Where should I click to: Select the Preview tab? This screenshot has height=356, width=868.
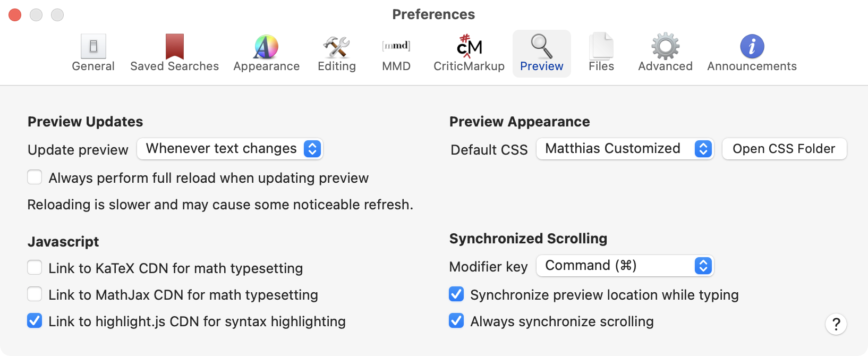(541, 53)
